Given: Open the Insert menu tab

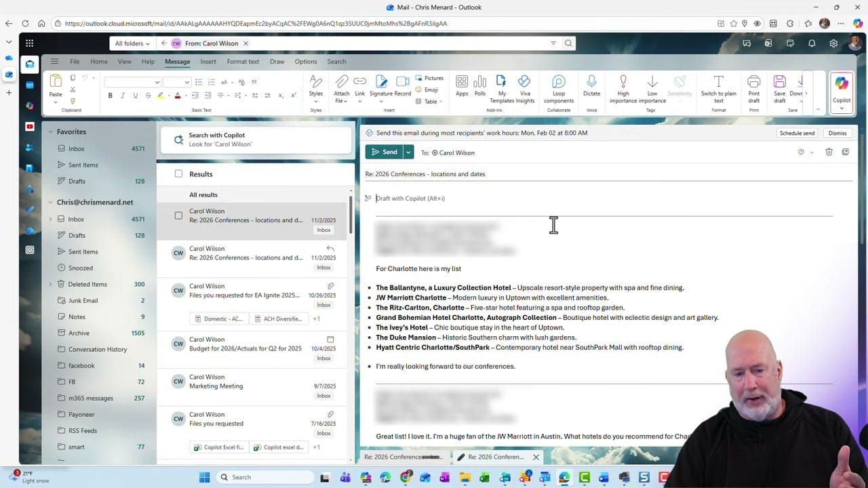Looking at the screenshot, I should pos(208,61).
